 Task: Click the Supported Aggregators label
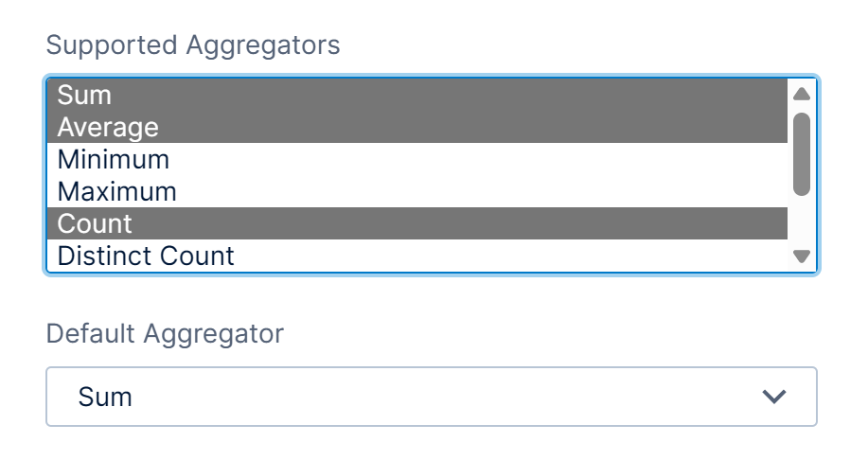pos(193,44)
